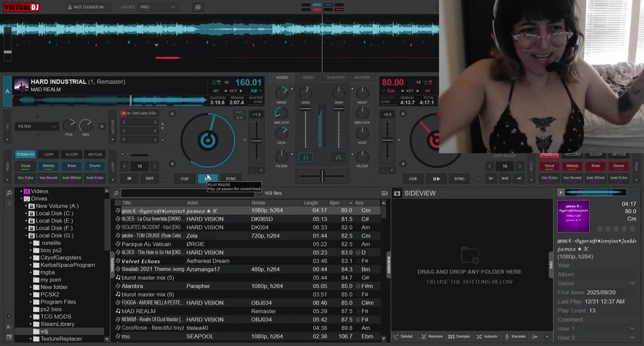Expand the Program Files folder
644x346 pixels.
(31, 302)
